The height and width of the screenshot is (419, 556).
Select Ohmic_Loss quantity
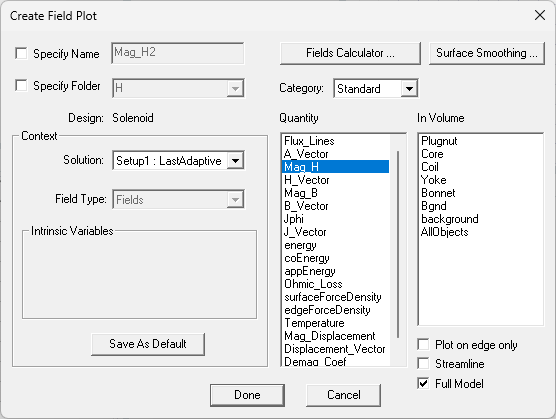pos(335,284)
